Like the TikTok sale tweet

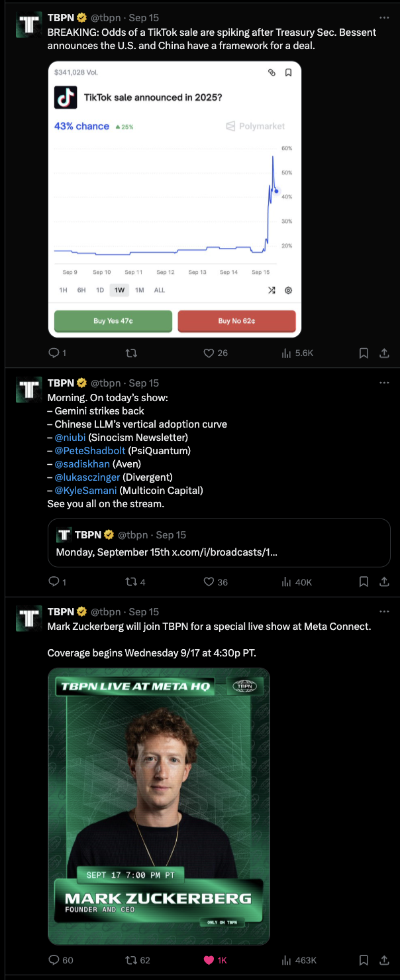(208, 353)
